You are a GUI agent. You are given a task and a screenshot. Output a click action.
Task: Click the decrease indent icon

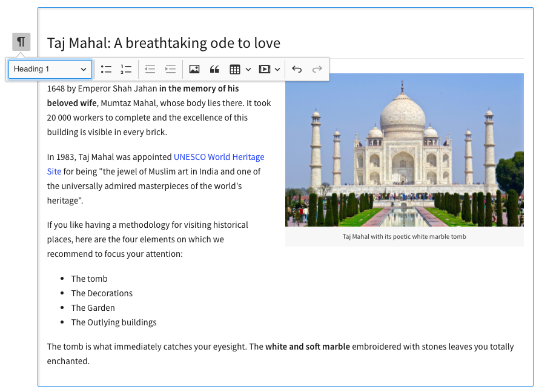150,69
